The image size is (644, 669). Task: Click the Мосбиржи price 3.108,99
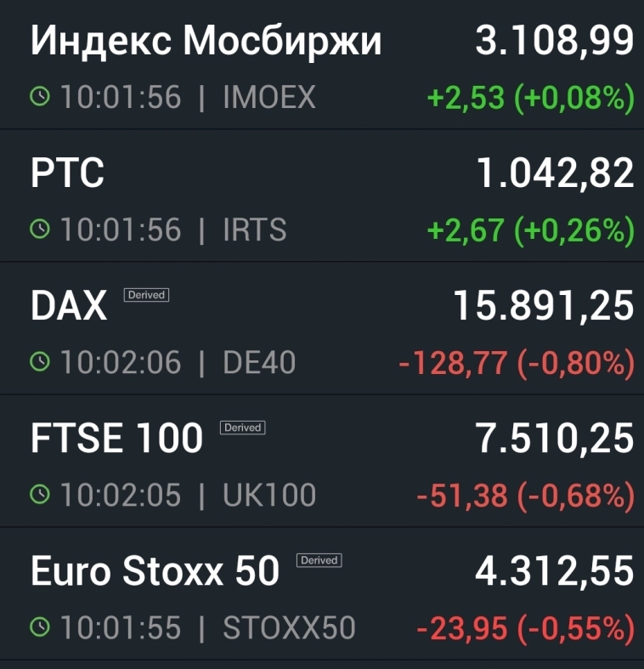554,42
